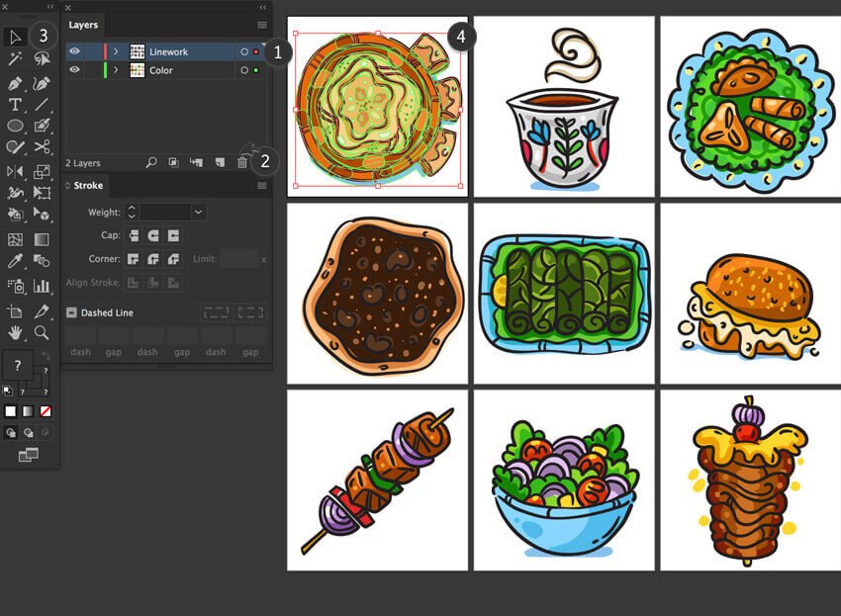The image size is (841, 616).
Task: Enable the Dashed Line checkbox
Action: coord(72,312)
